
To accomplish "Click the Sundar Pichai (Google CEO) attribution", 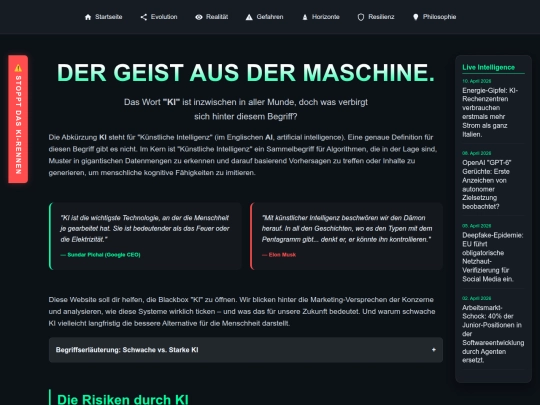I will click(101, 255).
